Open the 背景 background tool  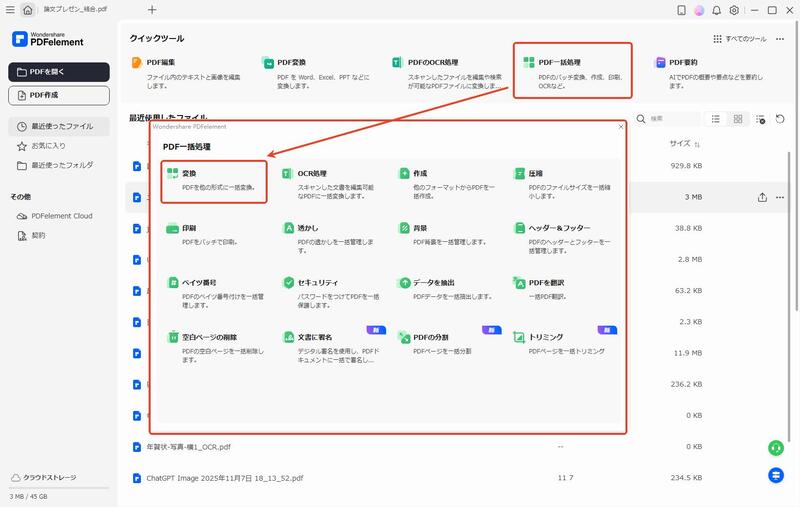(x=445, y=234)
